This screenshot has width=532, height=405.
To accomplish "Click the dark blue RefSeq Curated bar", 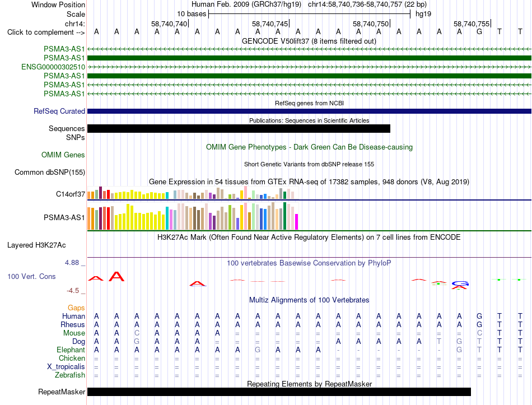I will click(x=309, y=111).
